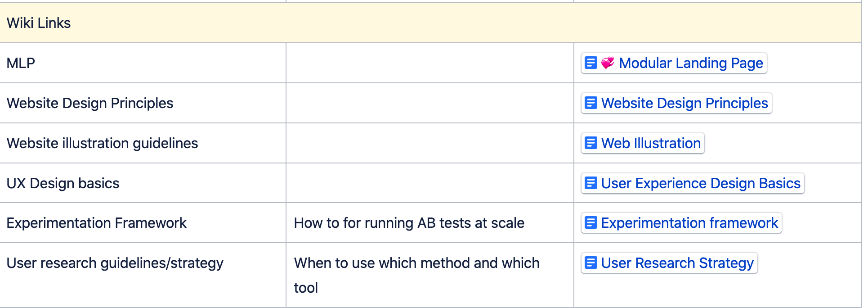Click the pink hearts emoji on Modular Landing Page
Screen dimensions: 868x308
click(x=608, y=63)
